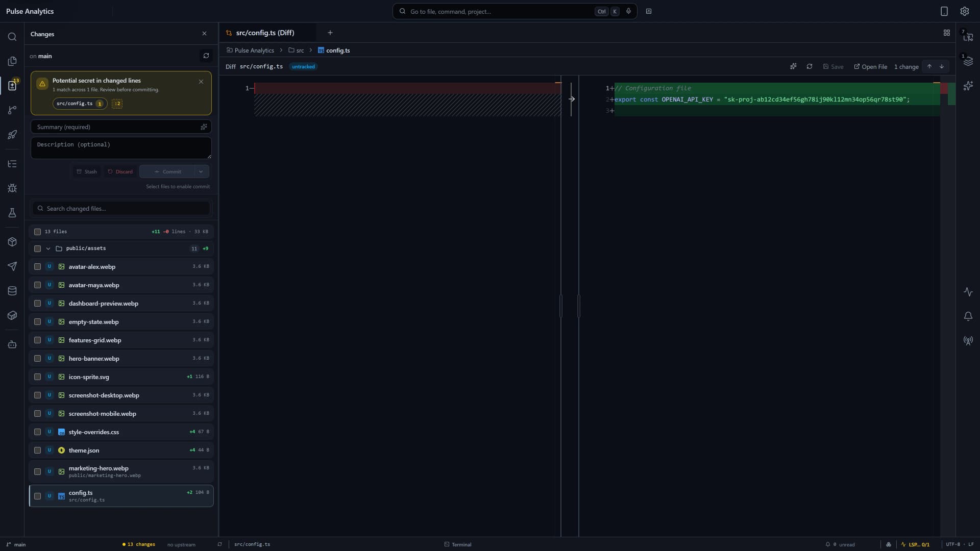Click the Pulse Analytics breadcrumb item
The image size is (980, 551).
point(250,51)
